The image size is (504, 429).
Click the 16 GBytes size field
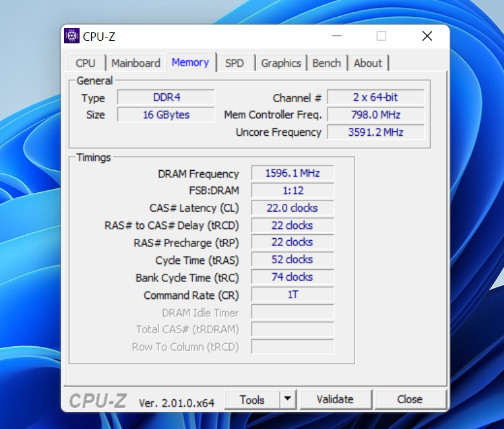coord(166,115)
